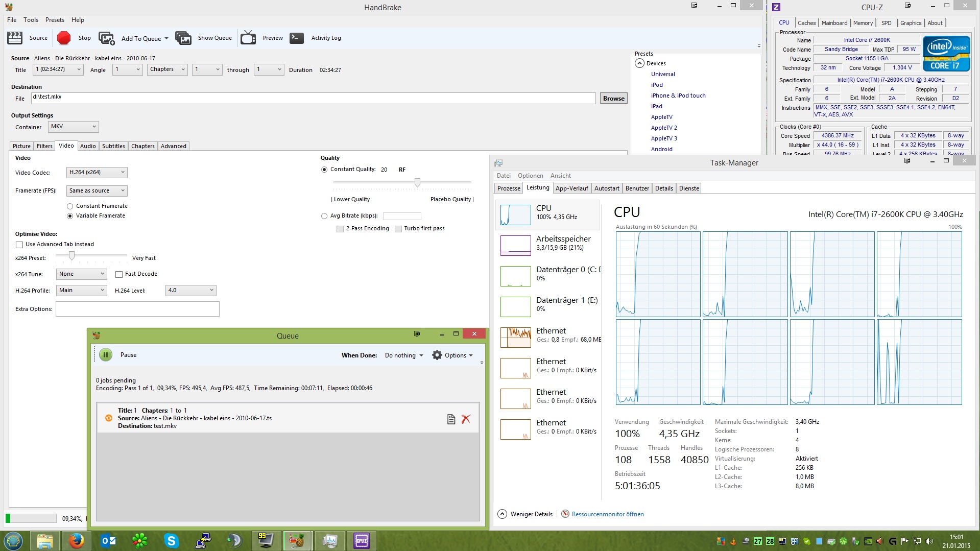The image size is (980, 551).
Task: Click the Avg Bitrate value field
Action: [402, 216]
